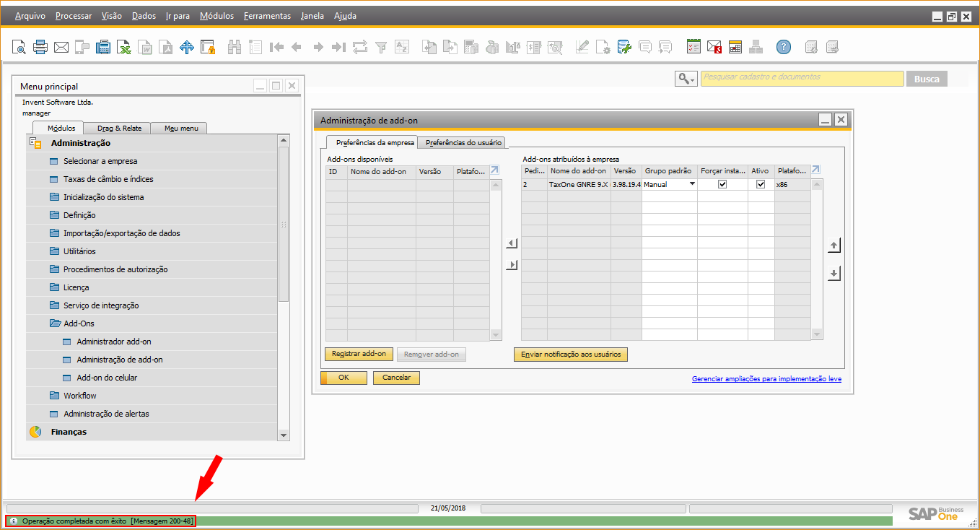Click Enviar notificação aos usuários button
Viewport: 980px width, 530px height.
point(571,355)
